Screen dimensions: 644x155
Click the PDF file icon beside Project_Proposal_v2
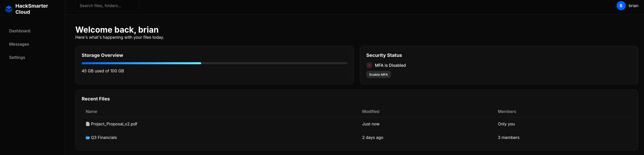pyautogui.click(x=88, y=124)
